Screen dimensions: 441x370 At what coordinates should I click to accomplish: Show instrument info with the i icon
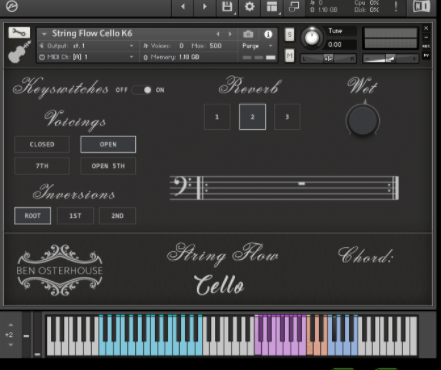point(268,34)
